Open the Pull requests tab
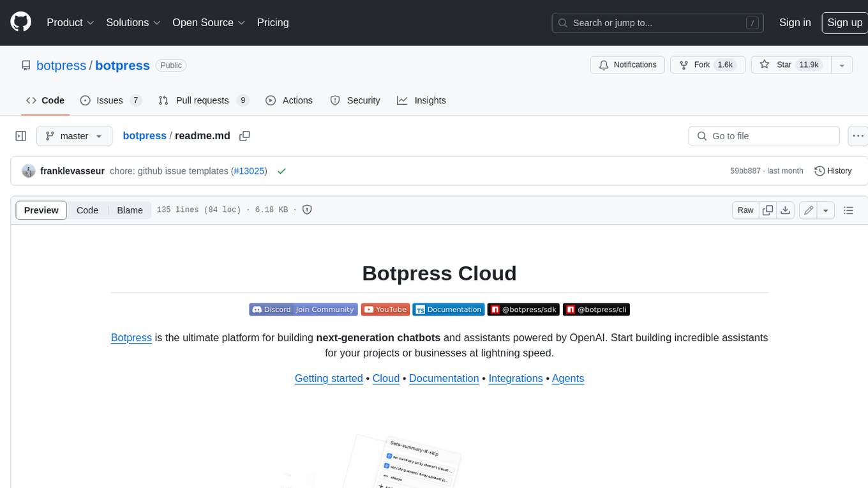The image size is (868, 488). point(204,100)
